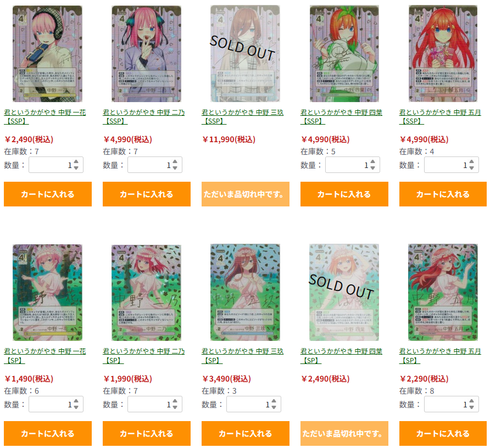
Task: Add 中野五月 SP card to cart
Action: [443, 433]
